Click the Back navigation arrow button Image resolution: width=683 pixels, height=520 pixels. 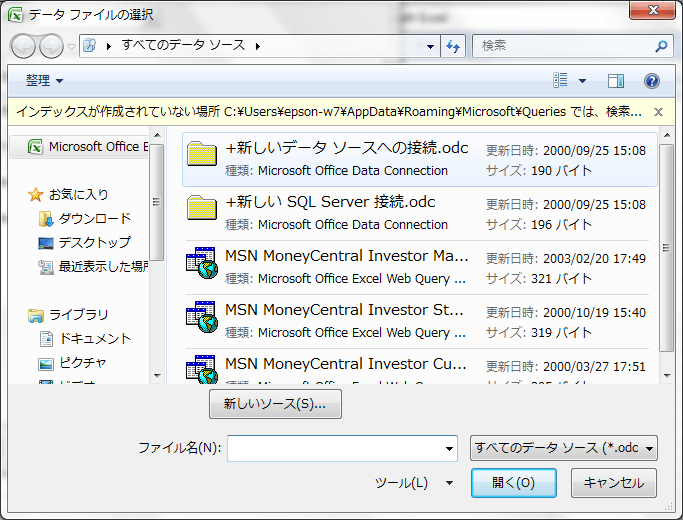pyautogui.click(x=23, y=46)
